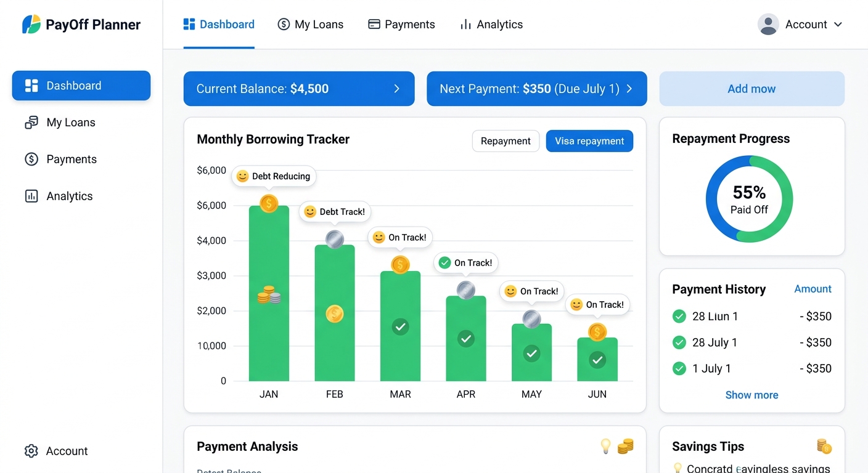Click the gold coin atop JAN bar
The image size is (868, 473).
pyautogui.click(x=269, y=203)
